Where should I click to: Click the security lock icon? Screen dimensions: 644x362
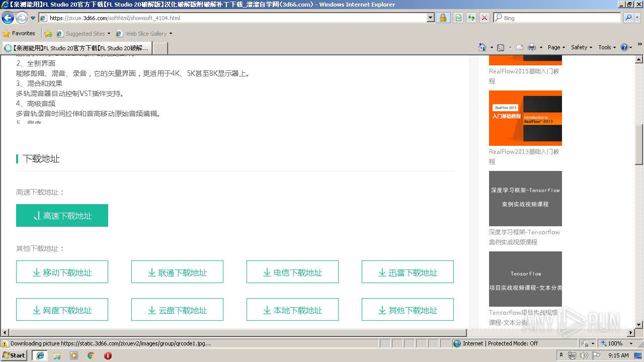point(443,18)
